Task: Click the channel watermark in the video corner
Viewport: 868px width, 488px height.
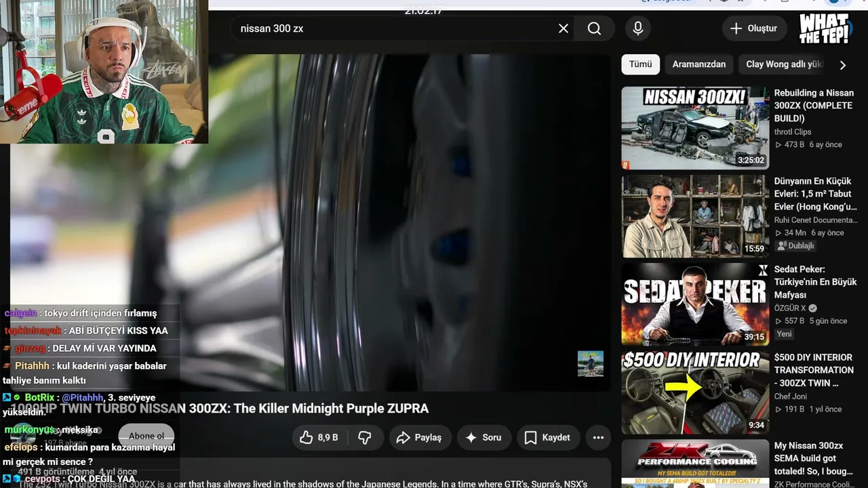Action: (590, 363)
